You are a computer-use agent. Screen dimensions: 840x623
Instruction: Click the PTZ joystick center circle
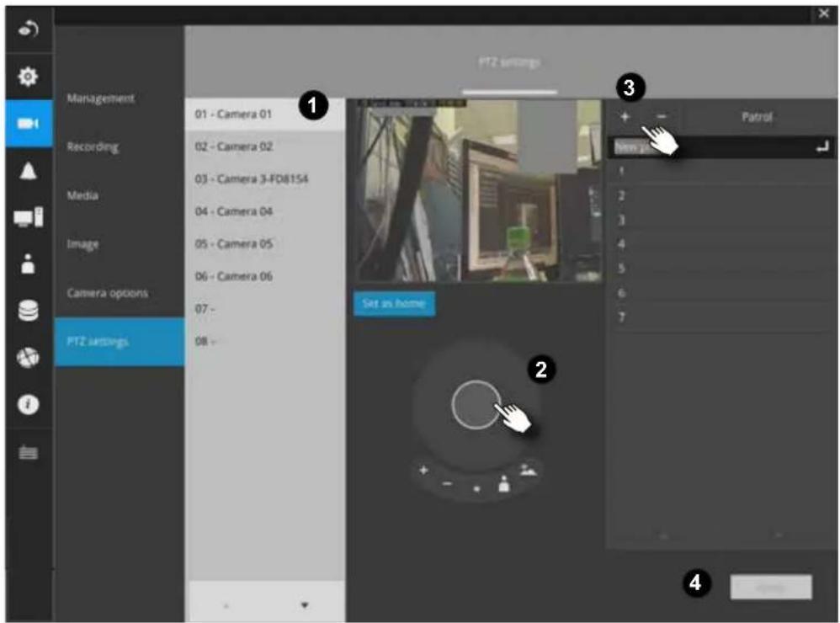click(476, 405)
